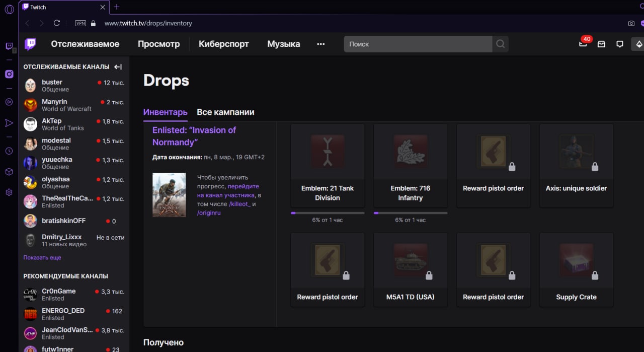Click the Получено section heading
The width and height of the screenshot is (644, 352).
pyautogui.click(x=164, y=342)
